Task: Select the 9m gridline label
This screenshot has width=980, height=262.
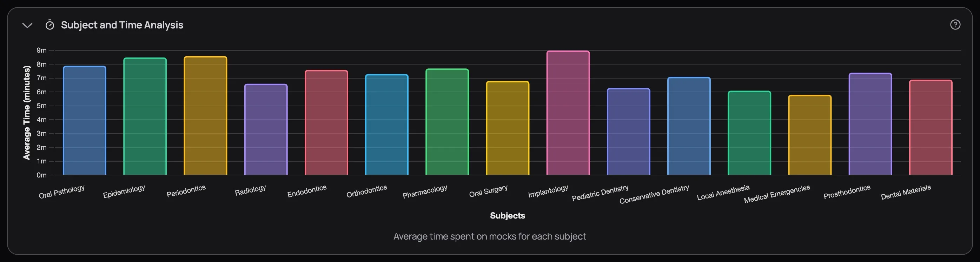Action: pos(41,50)
